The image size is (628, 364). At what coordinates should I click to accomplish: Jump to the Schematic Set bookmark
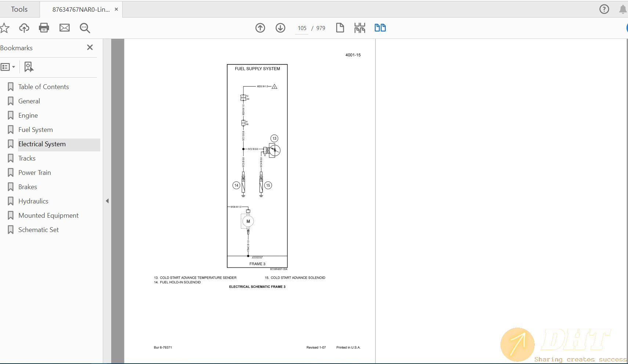click(x=38, y=230)
